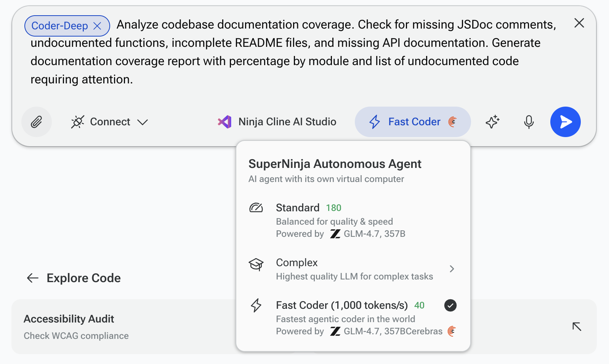Click inside the prompt text area
The width and height of the screenshot is (609, 364).
pos(293,52)
